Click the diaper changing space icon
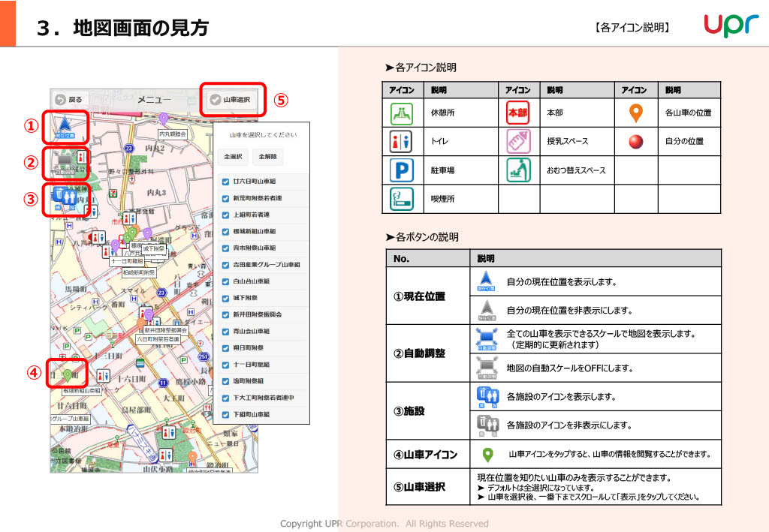The image size is (769, 532). (x=518, y=170)
